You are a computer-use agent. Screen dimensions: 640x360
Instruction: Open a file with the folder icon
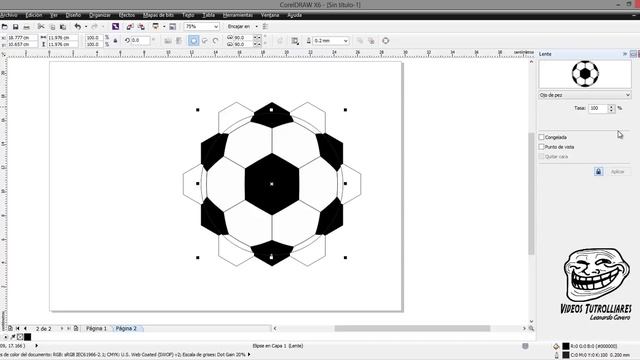[x=4, y=27]
